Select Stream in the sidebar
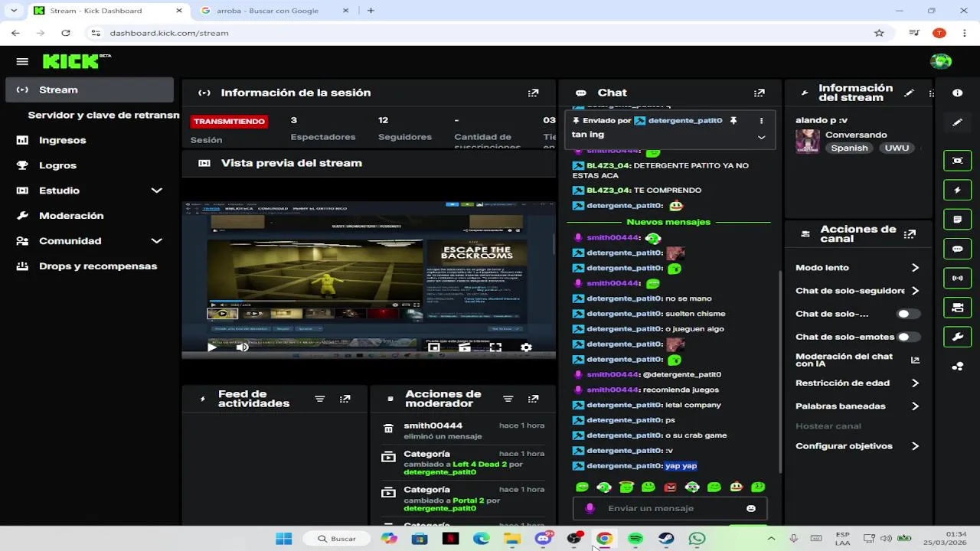This screenshot has height=551, width=980. (x=90, y=90)
